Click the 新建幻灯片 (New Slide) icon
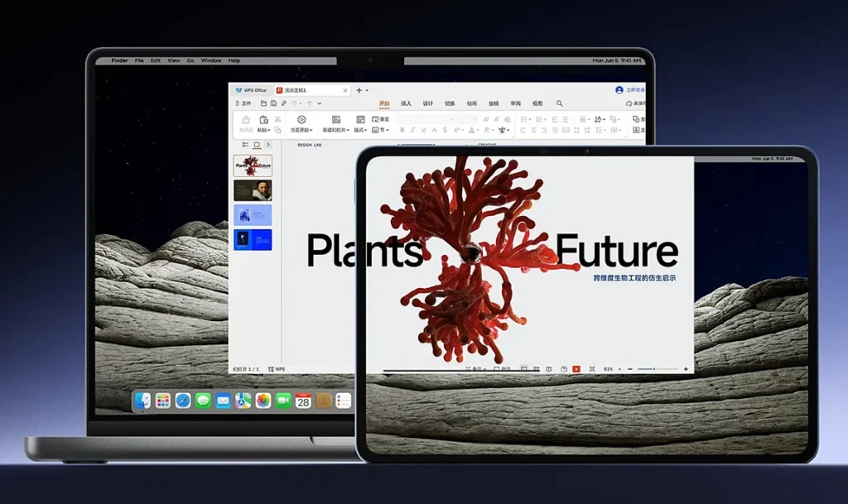 coord(336,119)
